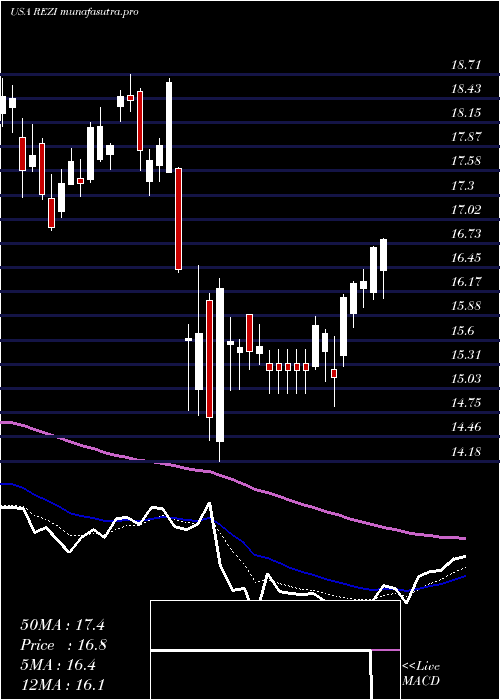500x700 pixels.
Task: Click the 17.02 price axis label
Action: pos(466,210)
